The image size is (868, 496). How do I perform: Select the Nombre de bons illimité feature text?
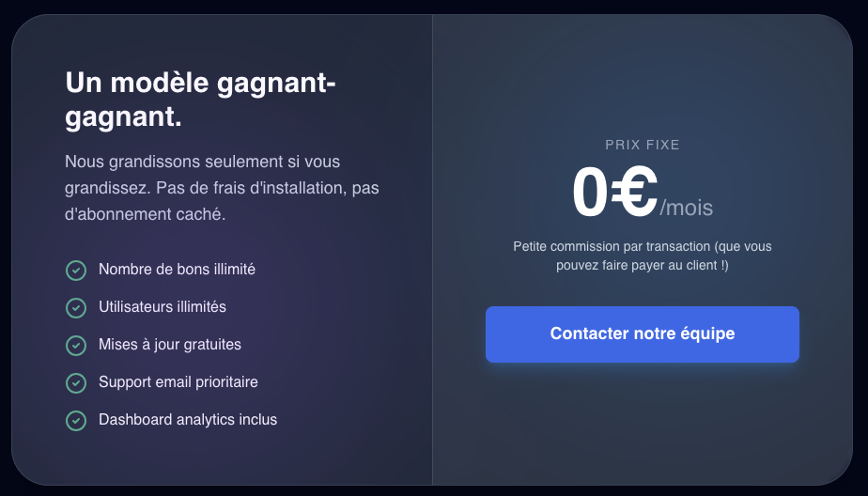tap(177, 270)
